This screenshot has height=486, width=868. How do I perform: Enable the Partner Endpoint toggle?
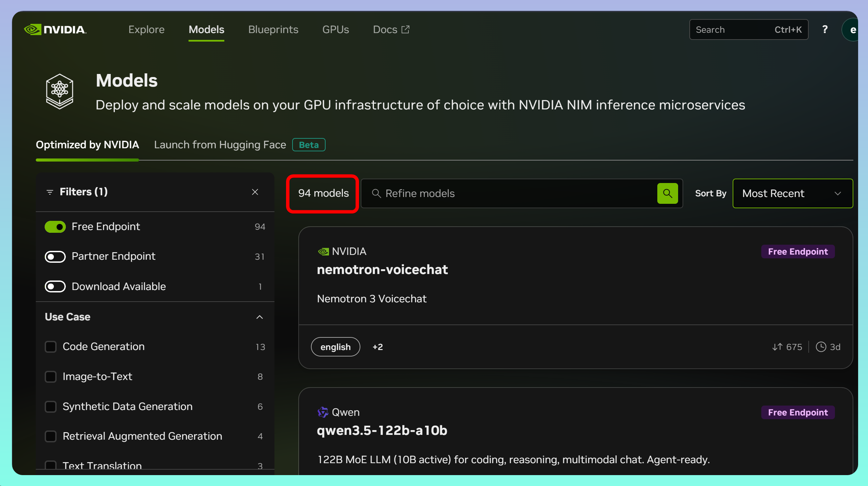[55, 257]
